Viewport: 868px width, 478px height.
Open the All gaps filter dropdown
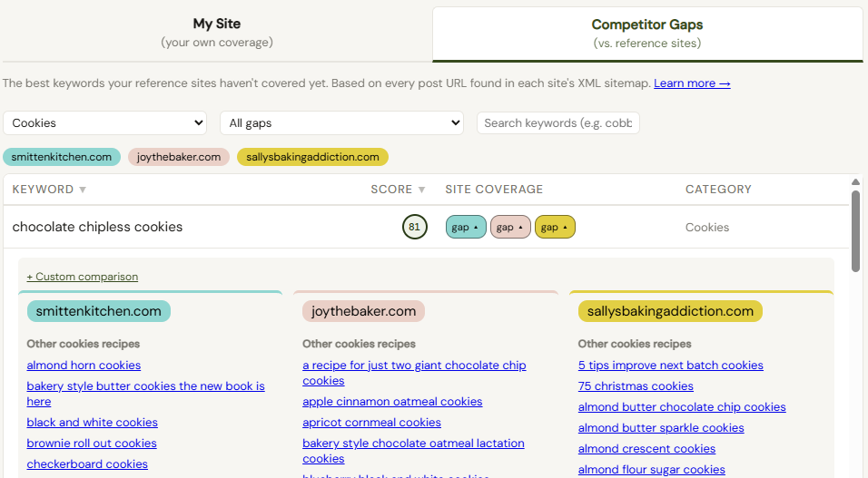341,122
